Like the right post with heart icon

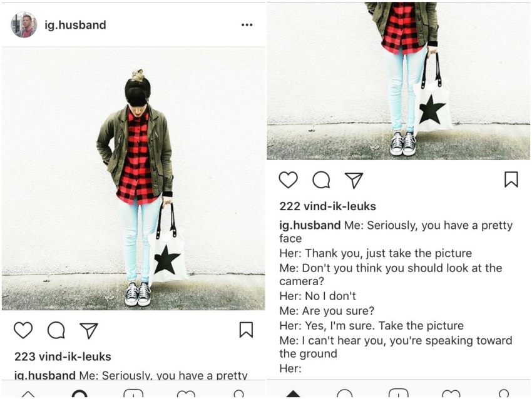pos(289,179)
